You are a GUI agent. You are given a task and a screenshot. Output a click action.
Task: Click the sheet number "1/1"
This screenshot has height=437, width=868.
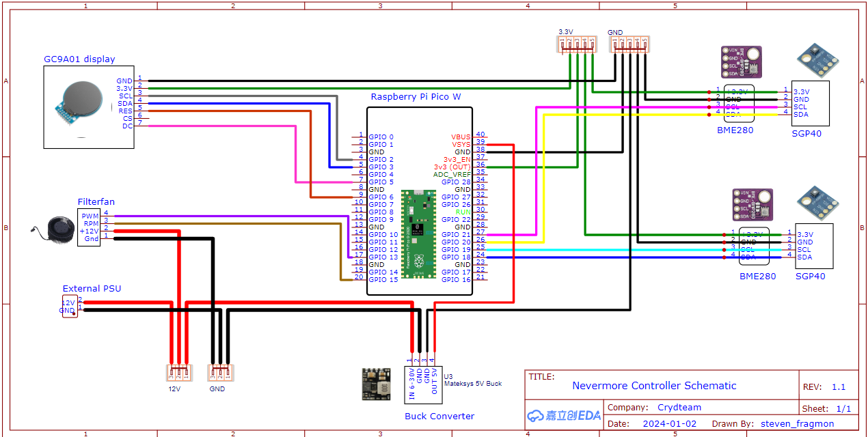pyautogui.click(x=844, y=409)
